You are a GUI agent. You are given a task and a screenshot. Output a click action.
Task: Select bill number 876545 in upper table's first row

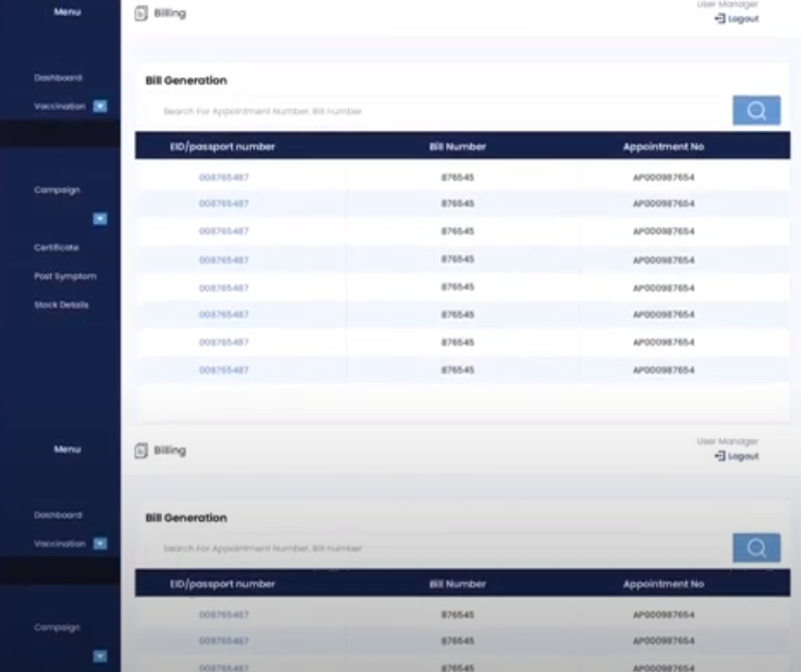coord(458,178)
